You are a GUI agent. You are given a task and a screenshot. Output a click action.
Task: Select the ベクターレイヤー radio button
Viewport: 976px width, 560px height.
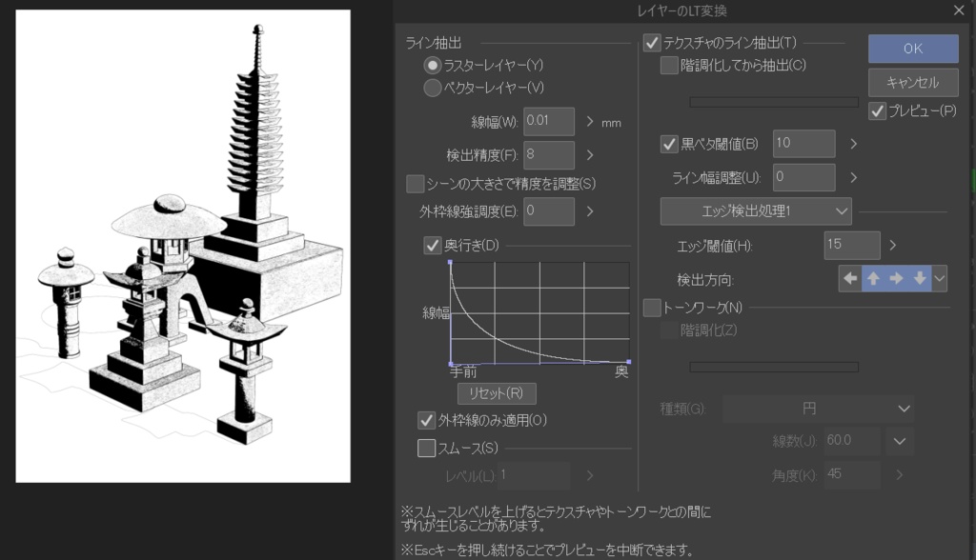433,88
